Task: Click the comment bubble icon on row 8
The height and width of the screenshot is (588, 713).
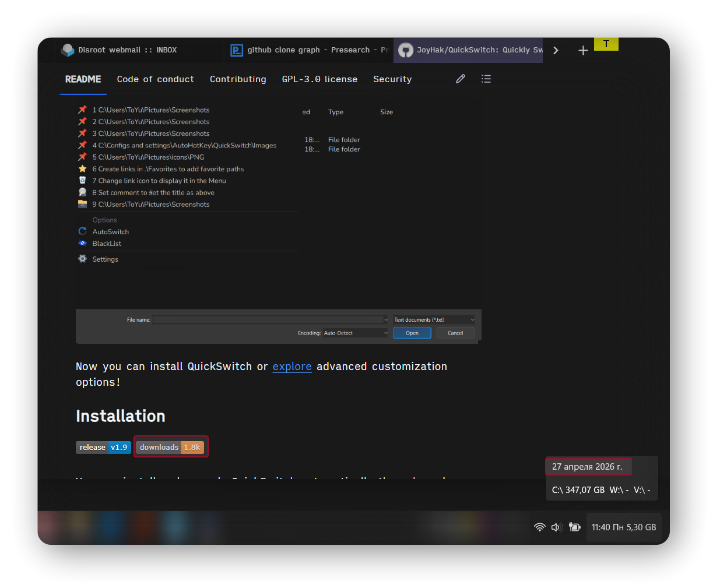Action: [x=82, y=192]
